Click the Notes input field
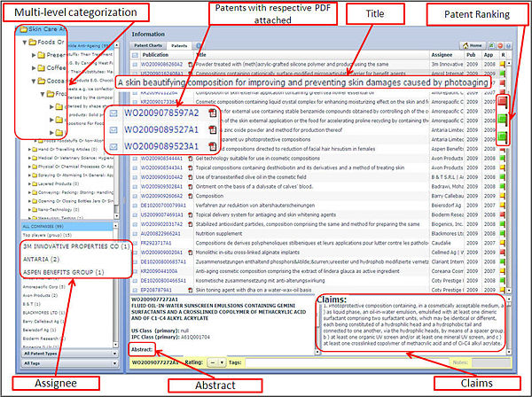This screenshot has width=532, height=397. point(490,362)
